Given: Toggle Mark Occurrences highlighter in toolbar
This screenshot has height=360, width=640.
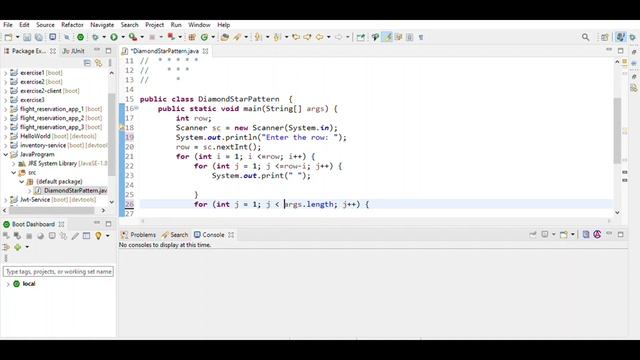Looking at the screenshot, I should point(387,37).
